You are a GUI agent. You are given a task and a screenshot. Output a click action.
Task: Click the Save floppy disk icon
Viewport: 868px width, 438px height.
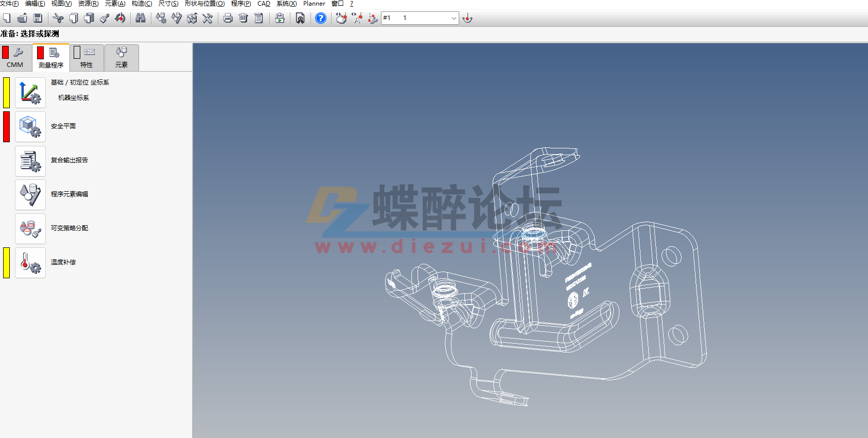(38, 19)
